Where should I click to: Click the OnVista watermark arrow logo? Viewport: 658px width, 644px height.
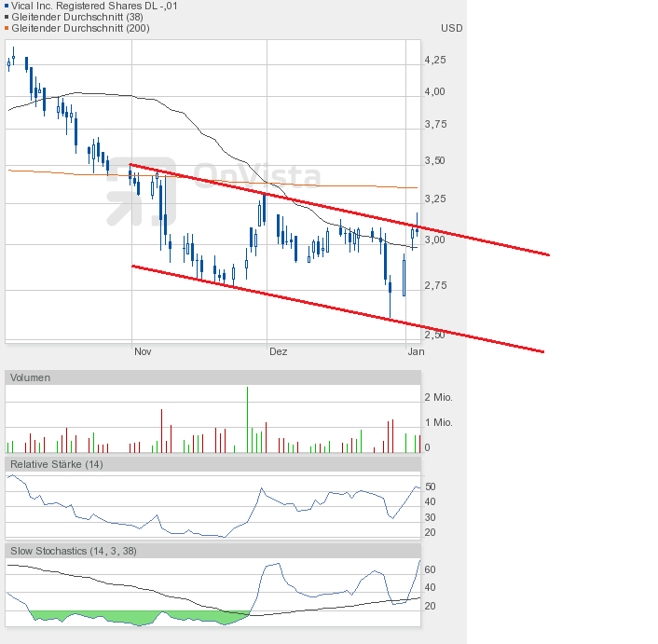[142, 191]
